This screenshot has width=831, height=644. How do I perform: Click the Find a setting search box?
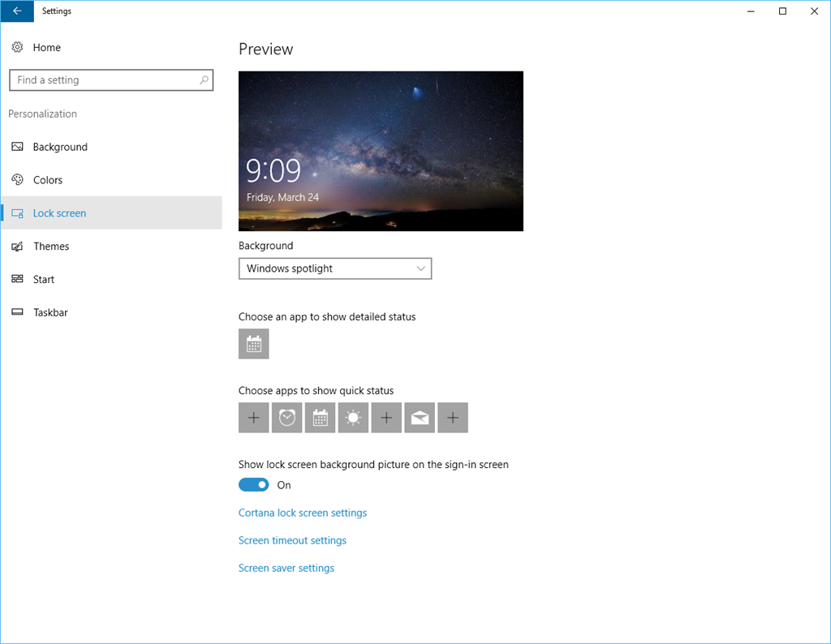(104, 80)
